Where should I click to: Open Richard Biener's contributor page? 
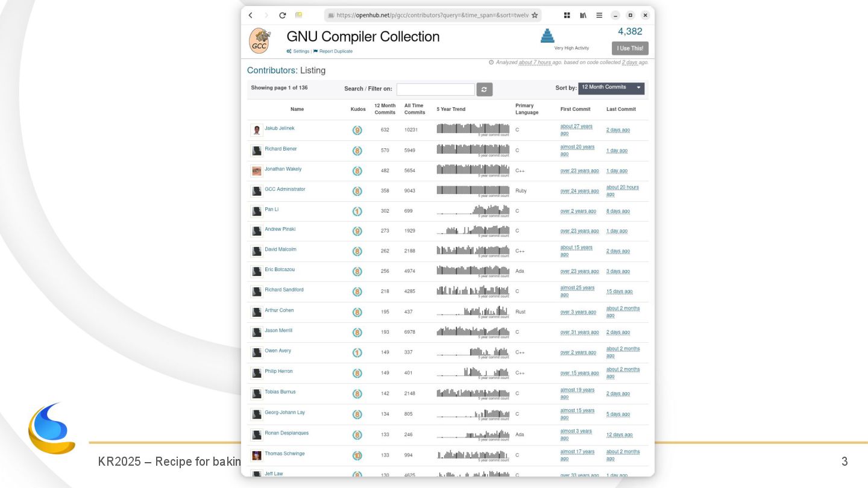tap(281, 149)
